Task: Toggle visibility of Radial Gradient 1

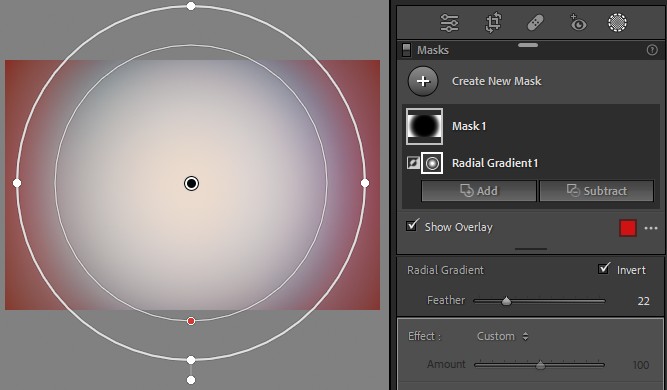Action: [413, 163]
